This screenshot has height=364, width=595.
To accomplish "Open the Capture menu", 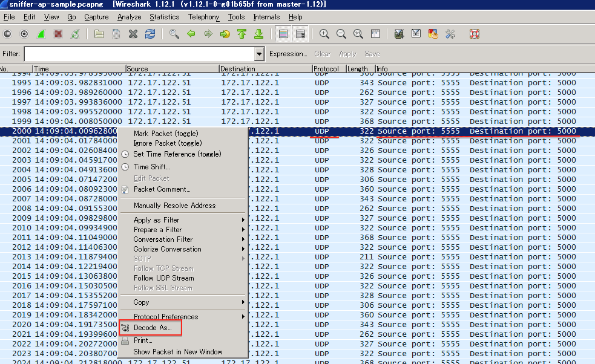I will click(96, 17).
